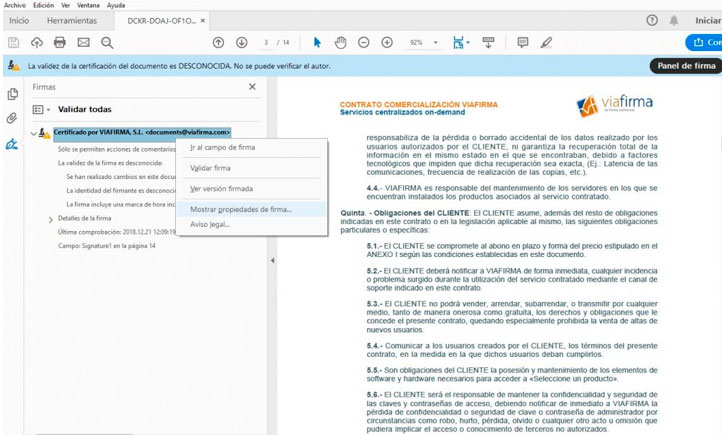Viewport: 722px width, 435px height.
Task: Select the hand pan tool
Action: 340,42
